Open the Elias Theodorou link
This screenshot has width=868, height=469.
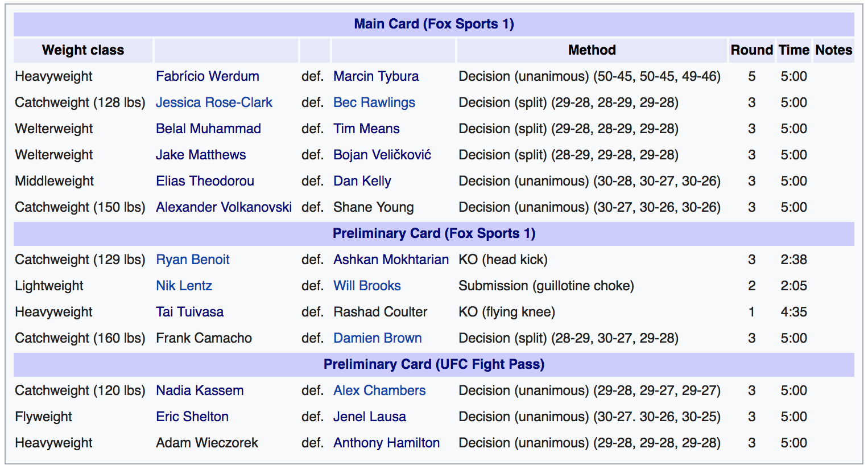[205, 181]
